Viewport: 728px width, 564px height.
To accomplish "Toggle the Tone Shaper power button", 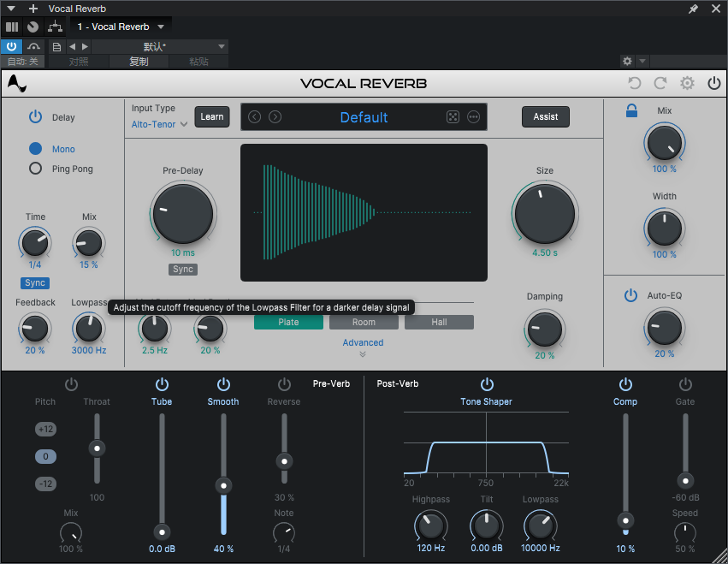I will [x=487, y=384].
